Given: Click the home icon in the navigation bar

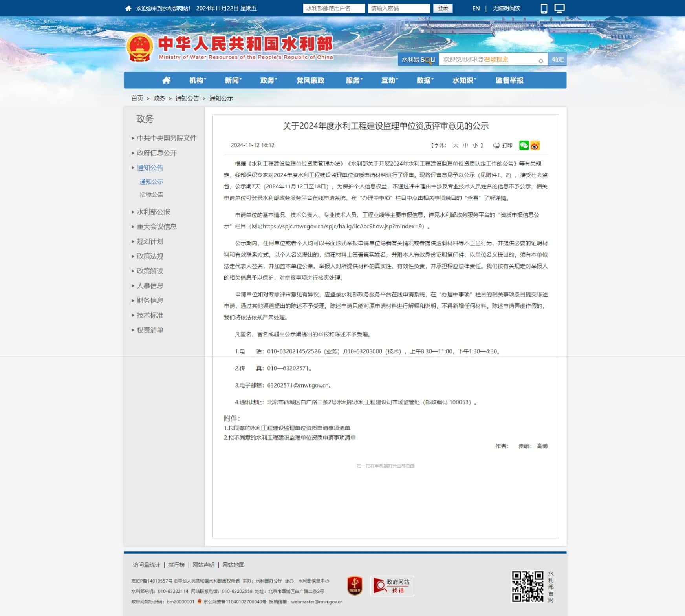Looking at the screenshot, I should point(166,80).
